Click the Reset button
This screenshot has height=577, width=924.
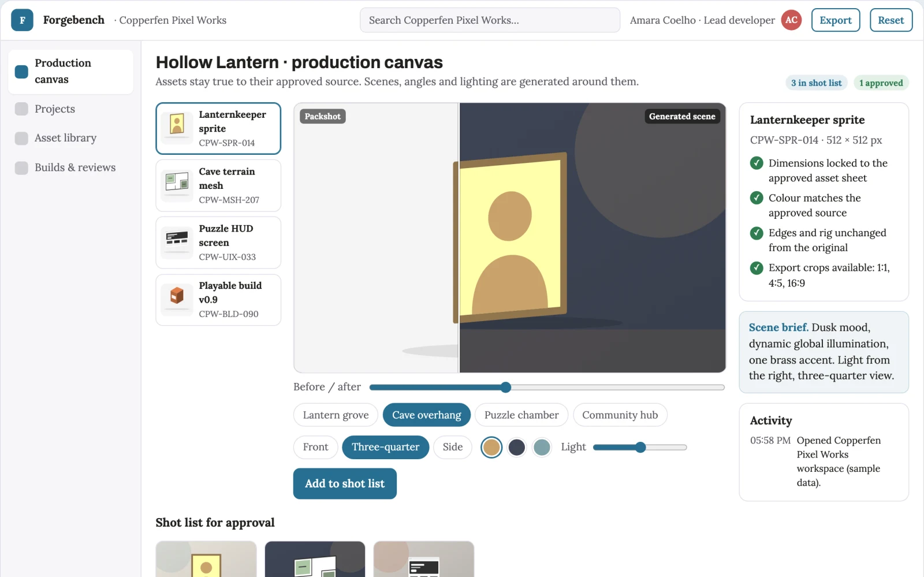point(891,20)
